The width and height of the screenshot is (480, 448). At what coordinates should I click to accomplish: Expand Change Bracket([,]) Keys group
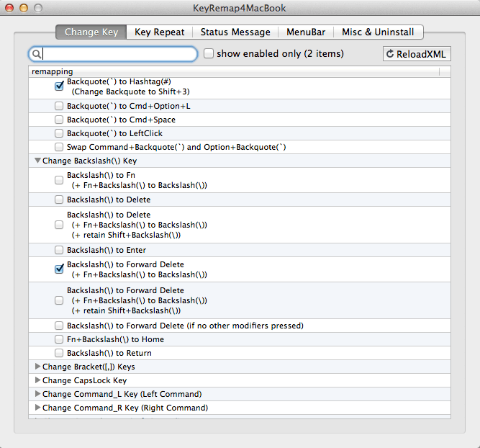(37, 366)
